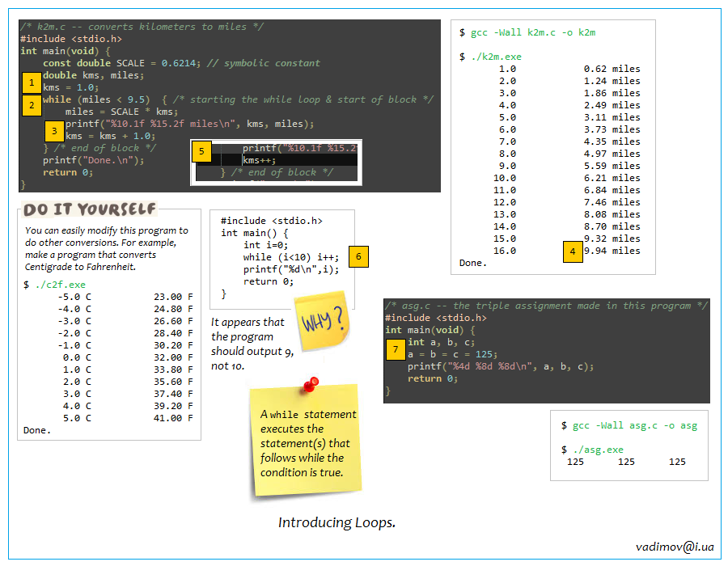Click the '$ ./asg.exe' command
Viewport: 728px width, 566px height.
coord(592,450)
